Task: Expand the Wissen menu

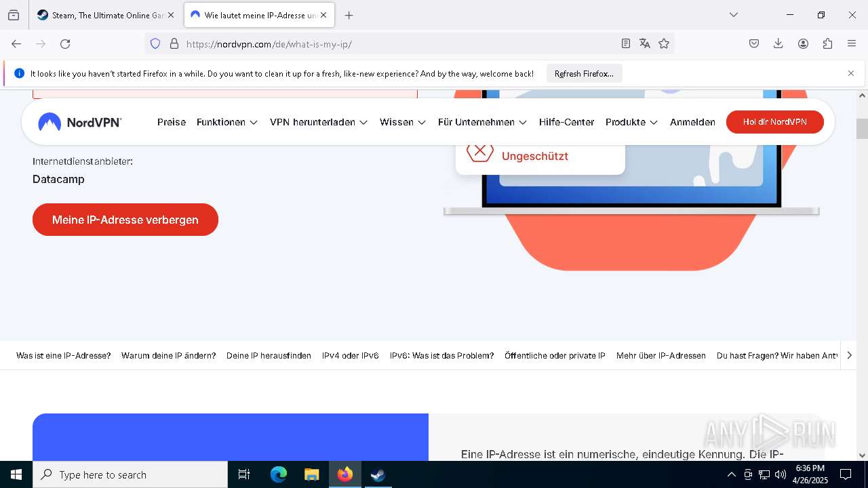Action: (403, 122)
